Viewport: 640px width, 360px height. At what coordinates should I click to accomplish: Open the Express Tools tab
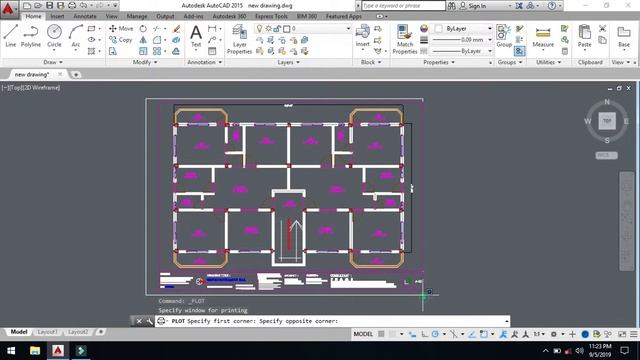(271, 16)
